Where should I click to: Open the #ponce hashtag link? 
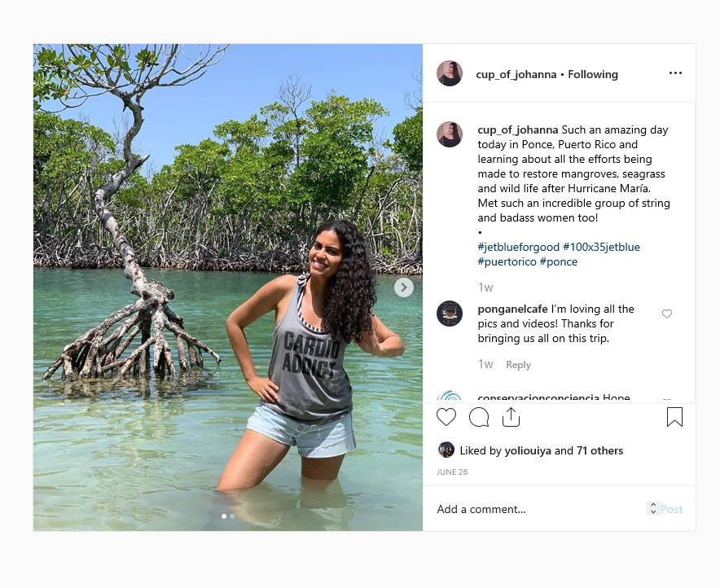pyautogui.click(x=559, y=261)
